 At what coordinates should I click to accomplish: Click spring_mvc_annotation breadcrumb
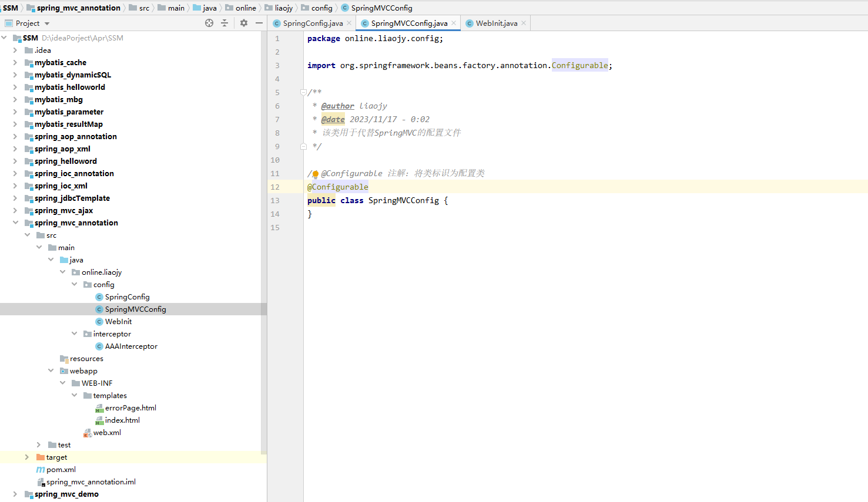tap(73, 8)
